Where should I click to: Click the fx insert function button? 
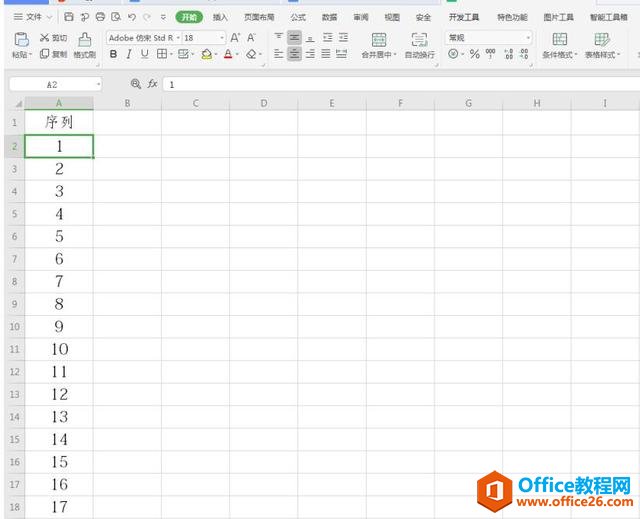click(152, 84)
